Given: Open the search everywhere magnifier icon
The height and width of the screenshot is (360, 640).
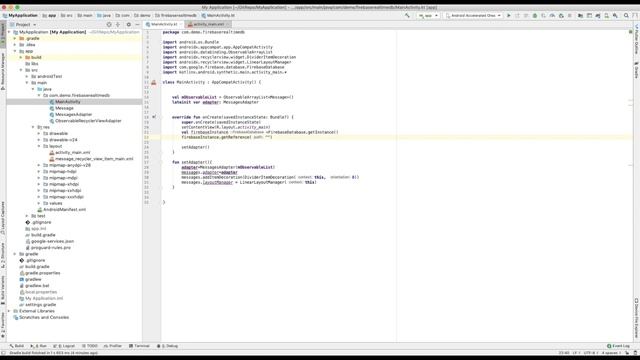Looking at the screenshot, I should point(626,16).
